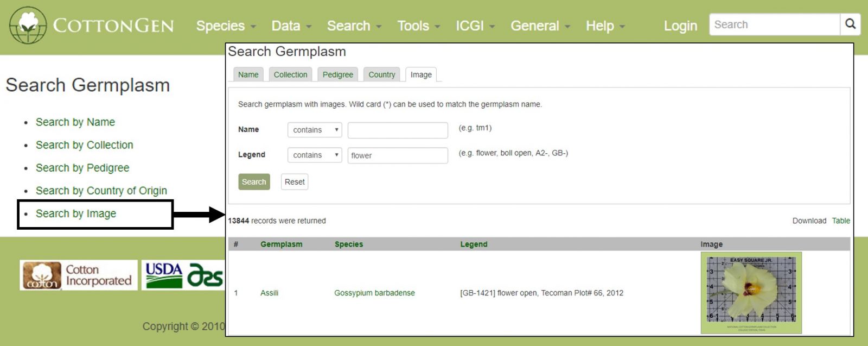Click the Legend field containing 'flower'
The height and width of the screenshot is (346, 868).
pos(398,155)
